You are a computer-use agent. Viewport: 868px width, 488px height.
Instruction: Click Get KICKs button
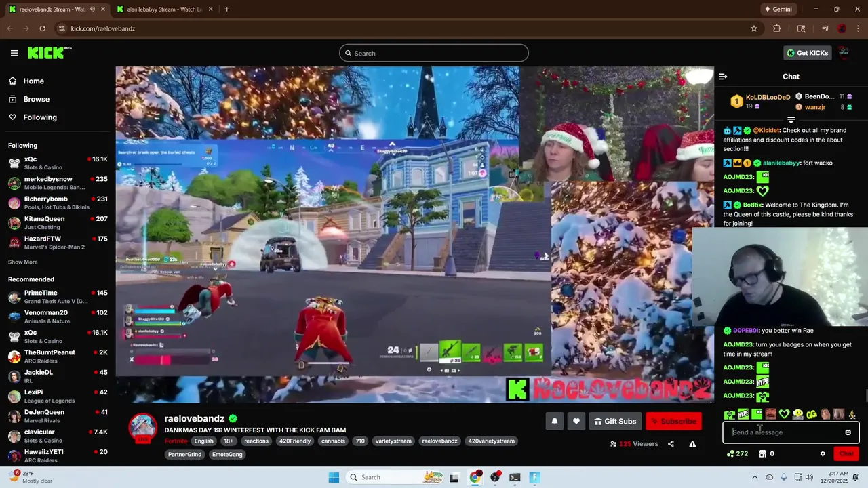pos(807,53)
